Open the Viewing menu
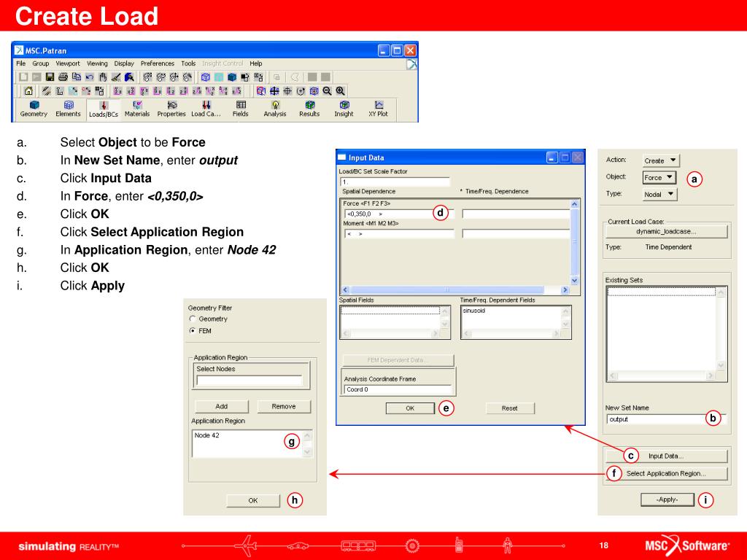Screen dimensions: 747x560 tap(97, 63)
